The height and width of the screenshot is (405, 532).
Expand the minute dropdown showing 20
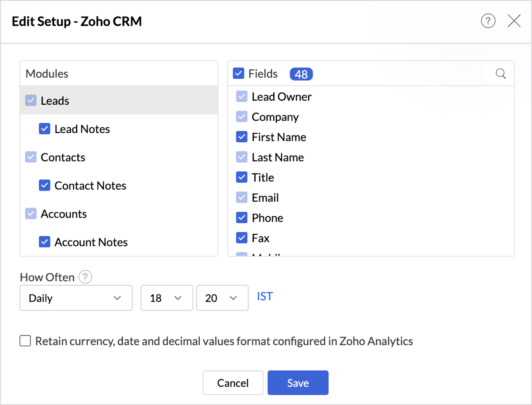coord(222,298)
